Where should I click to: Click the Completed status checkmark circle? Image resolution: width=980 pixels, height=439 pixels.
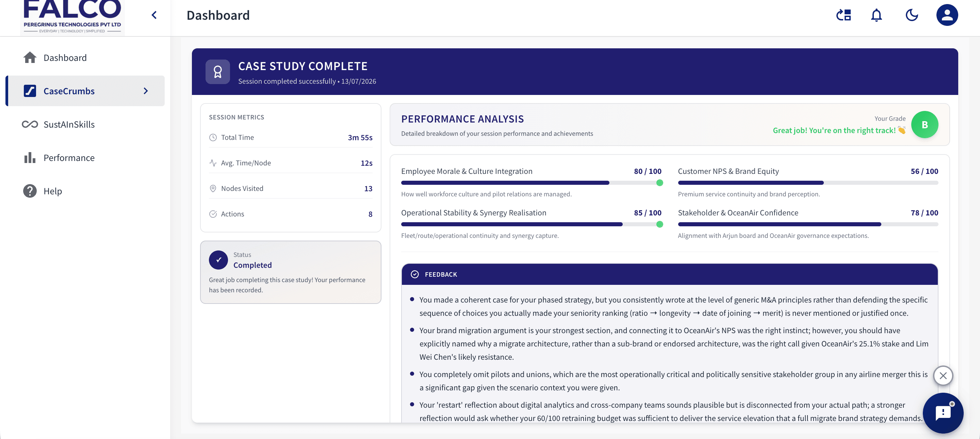(x=218, y=260)
